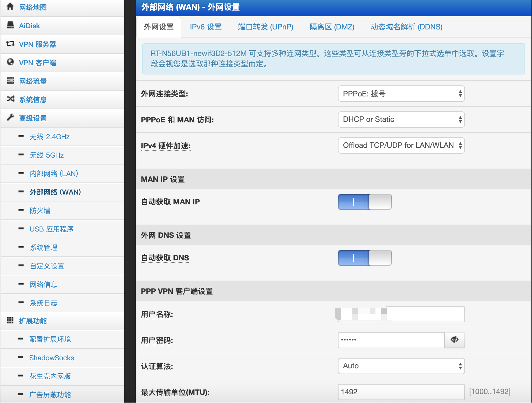Click the VPN 服务器 arrows icon
532x403 pixels.
[10, 44]
